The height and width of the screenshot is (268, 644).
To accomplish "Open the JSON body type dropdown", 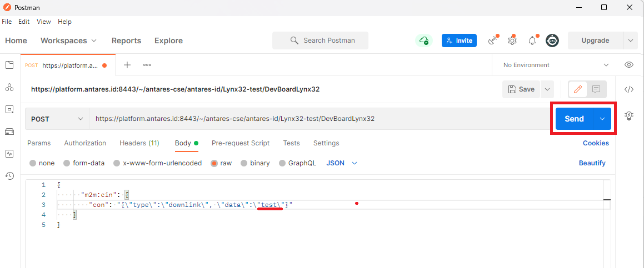I will [342, 163].
